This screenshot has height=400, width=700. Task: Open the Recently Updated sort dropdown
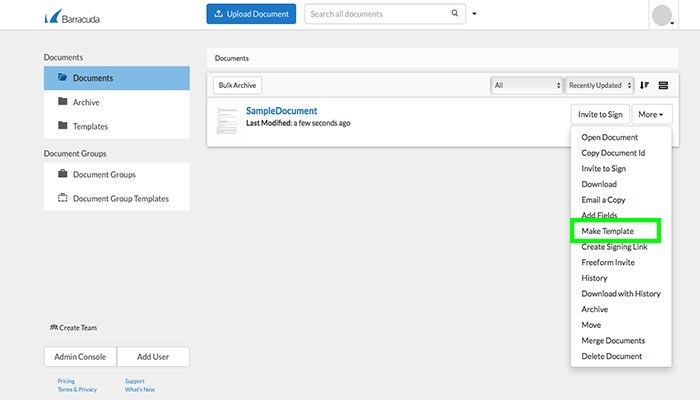600,86
